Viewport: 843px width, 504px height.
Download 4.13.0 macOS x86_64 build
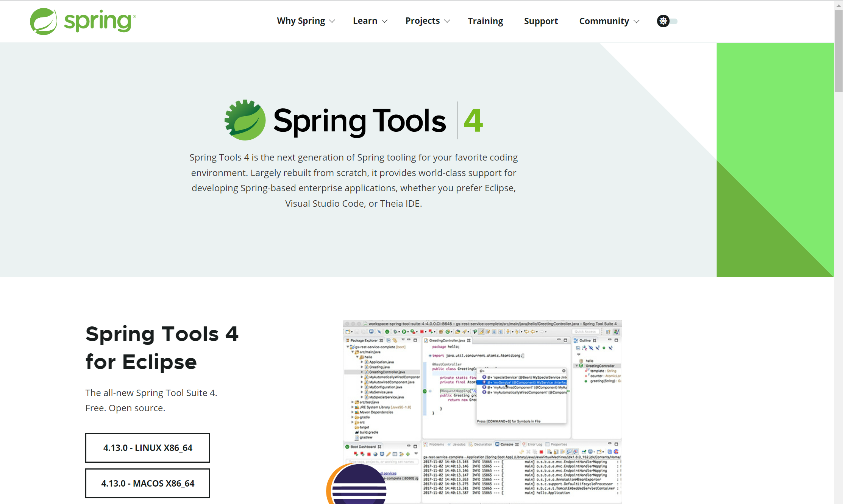(x=148, y=483)
